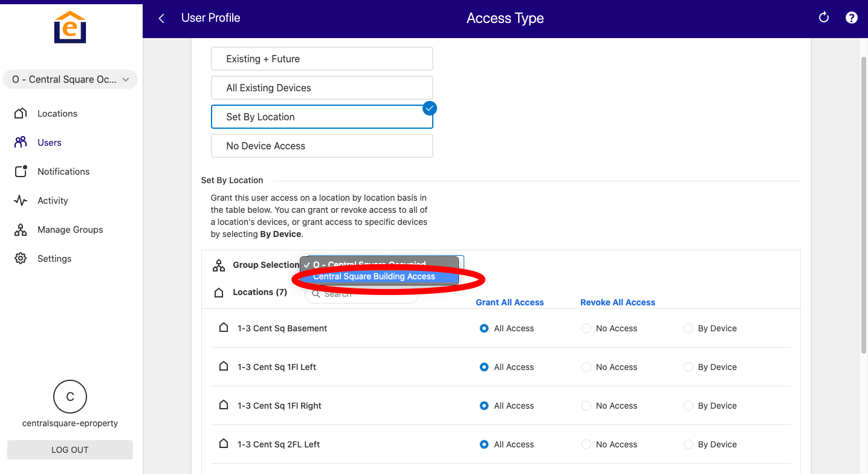Click centralsquare-eproperty username

70,423
